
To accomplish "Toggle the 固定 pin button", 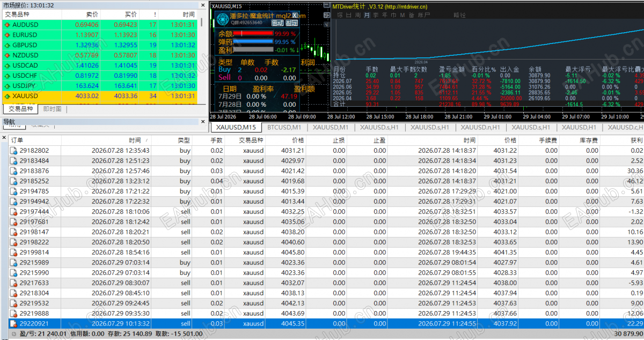I will click(291, 23).
